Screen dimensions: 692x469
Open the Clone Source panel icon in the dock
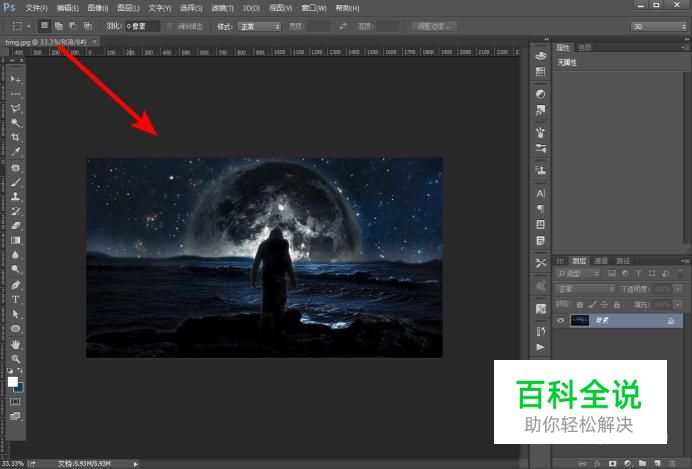coord(541,170)
